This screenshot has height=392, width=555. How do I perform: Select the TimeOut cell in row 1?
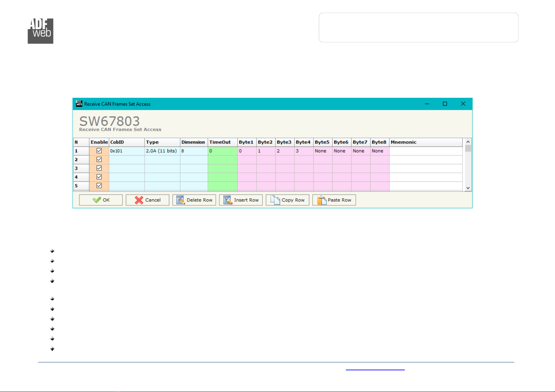click(x=223, y=151)
